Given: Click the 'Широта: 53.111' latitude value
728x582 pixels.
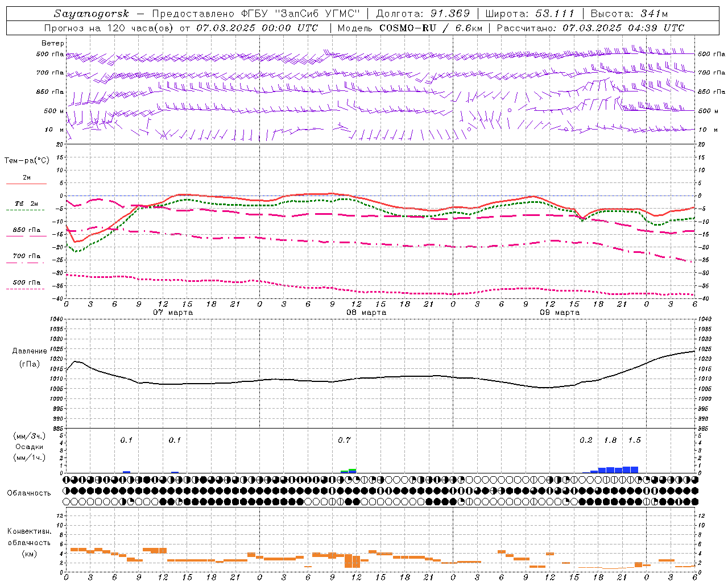Looking at the screenshot, I should click(530, 14).
